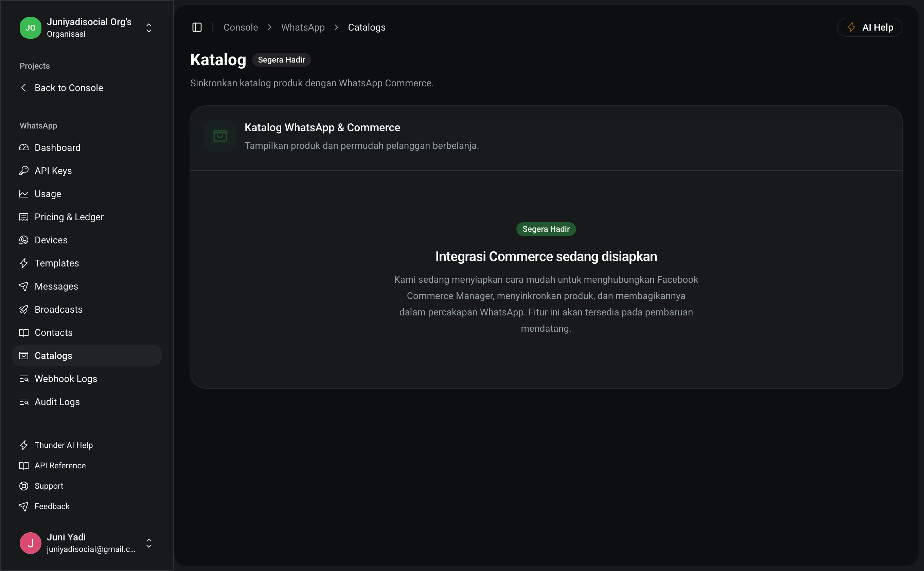Screen dimensions: 924x571
Task: Click the green JO organization avatar
Action: (31, 28)
